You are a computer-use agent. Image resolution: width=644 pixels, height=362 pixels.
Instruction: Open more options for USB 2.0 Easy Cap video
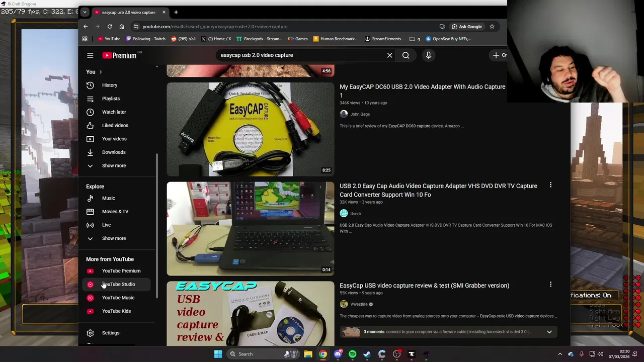[x=550, y=185]
